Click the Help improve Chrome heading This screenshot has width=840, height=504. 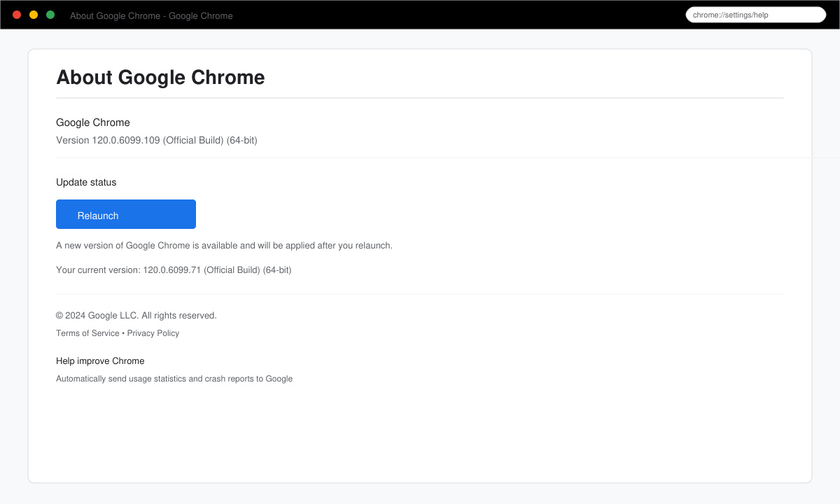[x=100, y=361]
